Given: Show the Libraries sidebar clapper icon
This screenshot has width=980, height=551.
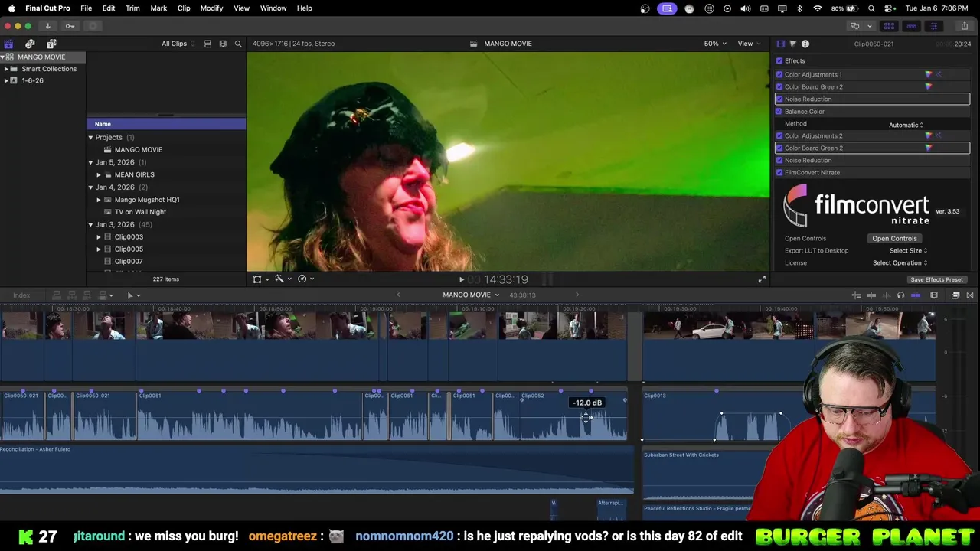Looking at the screenshot, I should tap(8, 44).
